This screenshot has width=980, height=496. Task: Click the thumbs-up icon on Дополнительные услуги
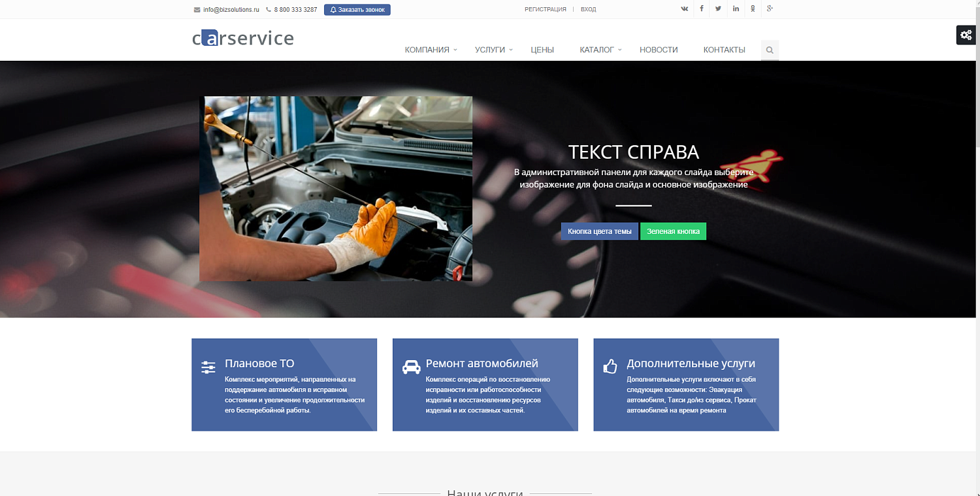pos(612,365)
